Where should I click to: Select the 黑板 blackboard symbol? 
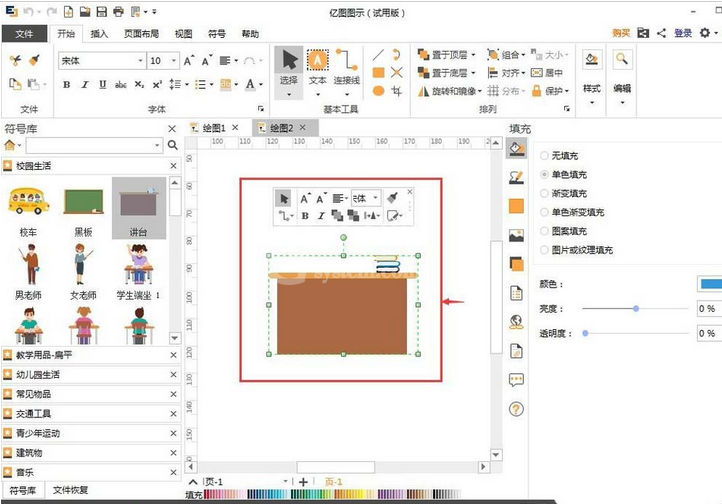83,208
